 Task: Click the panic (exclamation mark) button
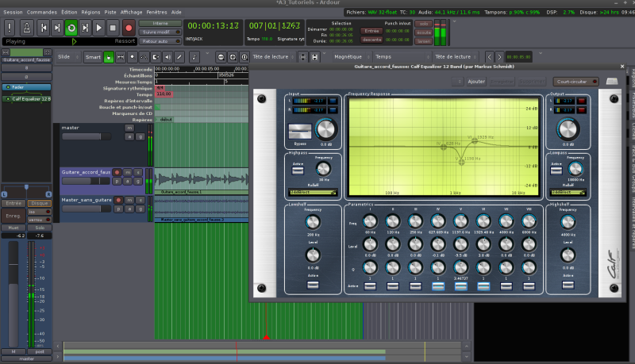10,28
